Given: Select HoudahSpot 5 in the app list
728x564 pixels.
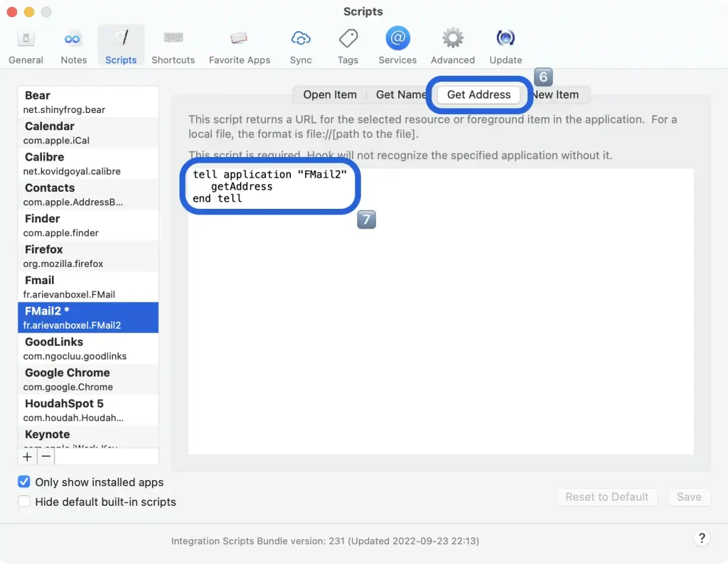Looking at the screenshot, I should [x=88, y=410].
